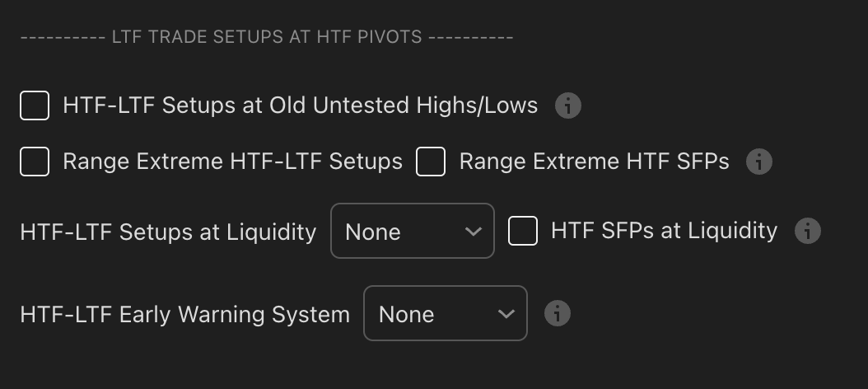Expand the HTF-LTF Early Warning System dropdown
Viewport: 868px width, 389px height.
pyautogui.click(x=445, y=314)
